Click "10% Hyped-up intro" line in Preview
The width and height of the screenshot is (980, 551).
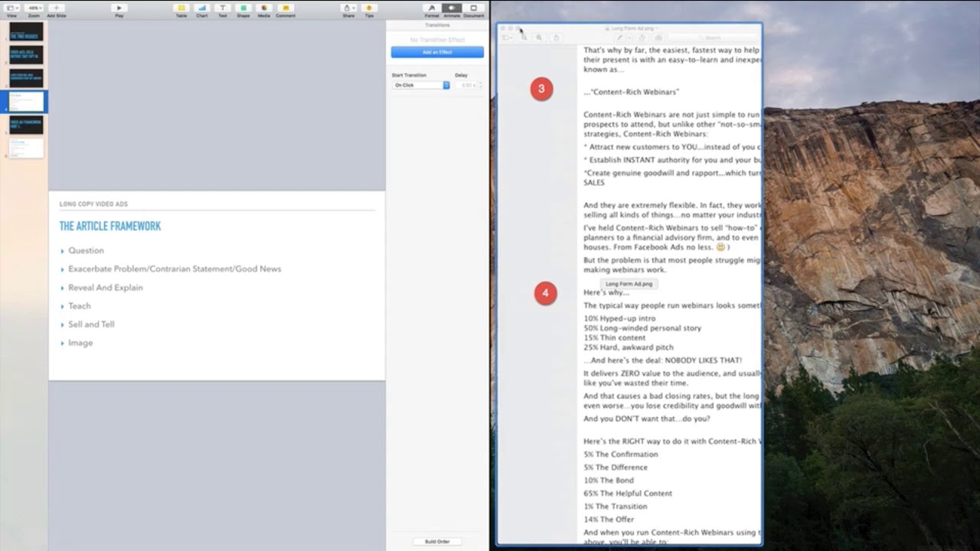619,318
